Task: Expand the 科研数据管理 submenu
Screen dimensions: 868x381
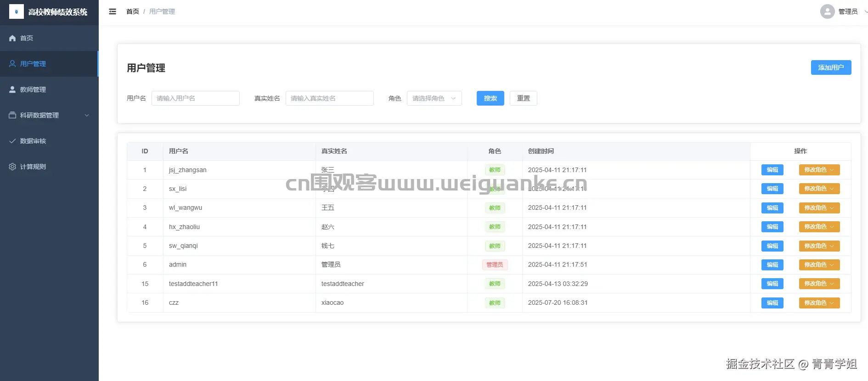Action: (x=49, y=115)
